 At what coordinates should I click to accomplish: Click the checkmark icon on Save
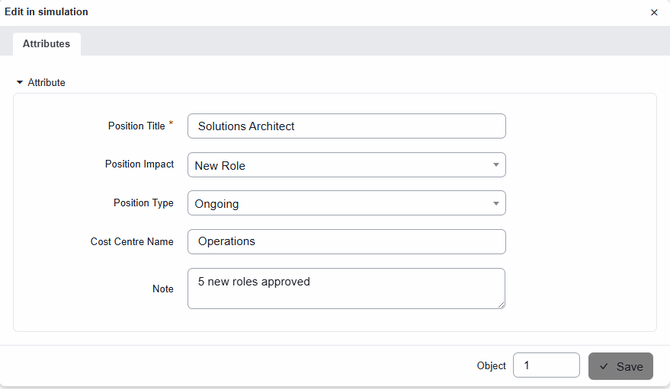[603, 366]
